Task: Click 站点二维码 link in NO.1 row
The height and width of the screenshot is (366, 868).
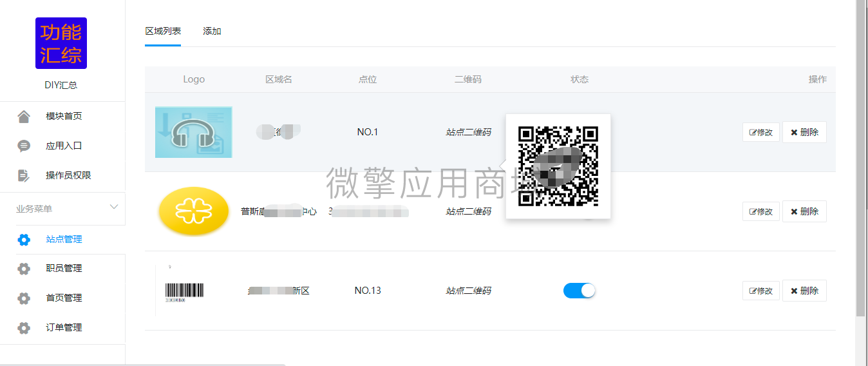Action: coord(468,132)
